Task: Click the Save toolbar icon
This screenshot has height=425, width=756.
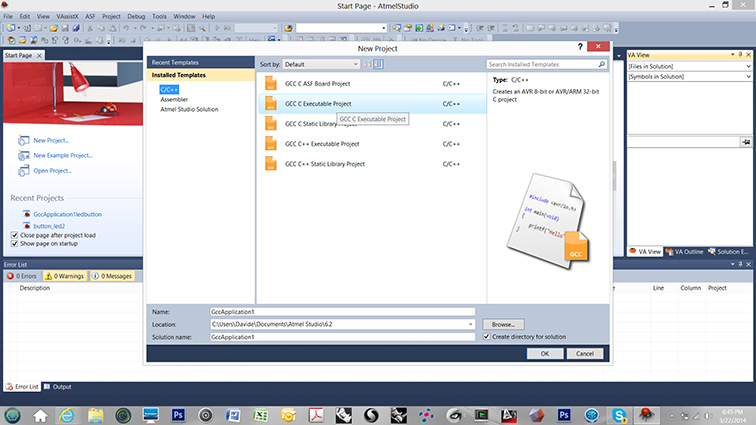Action: tap(65, 28)
